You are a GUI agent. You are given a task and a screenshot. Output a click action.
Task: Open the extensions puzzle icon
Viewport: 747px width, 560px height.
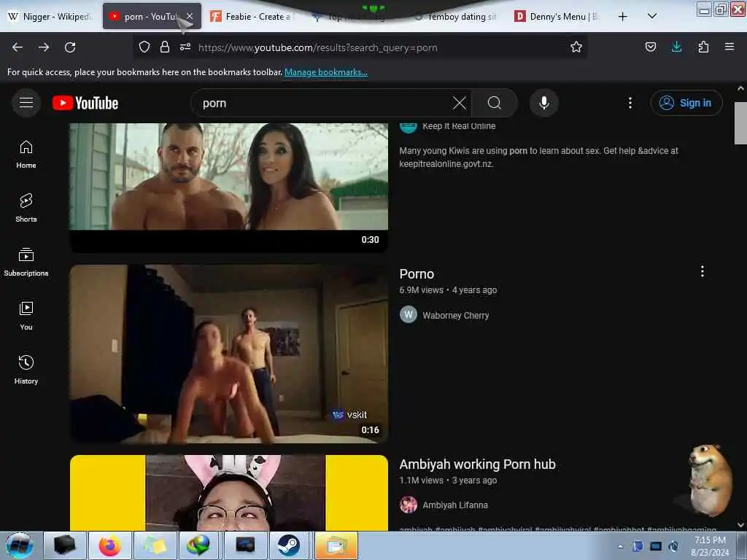pyautogui.click(x=703, y=47)
